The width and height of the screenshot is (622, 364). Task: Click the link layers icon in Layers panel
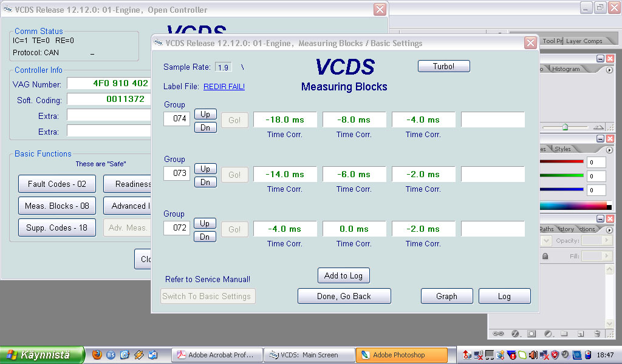498,333
